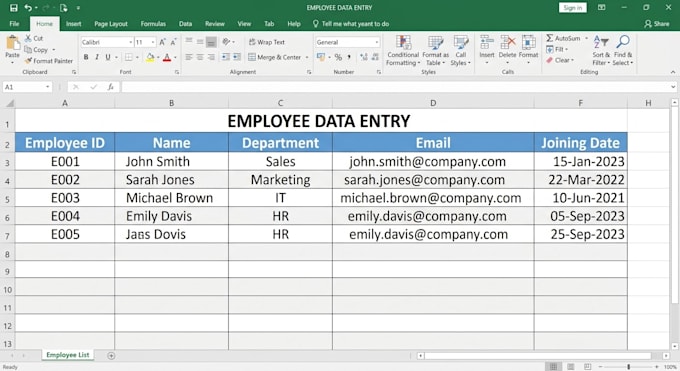This screenshot has width=680, height=371.
Task: Switch to the Formulas ribbon tab
Action: pyautogui.click(x=153, y=24)
